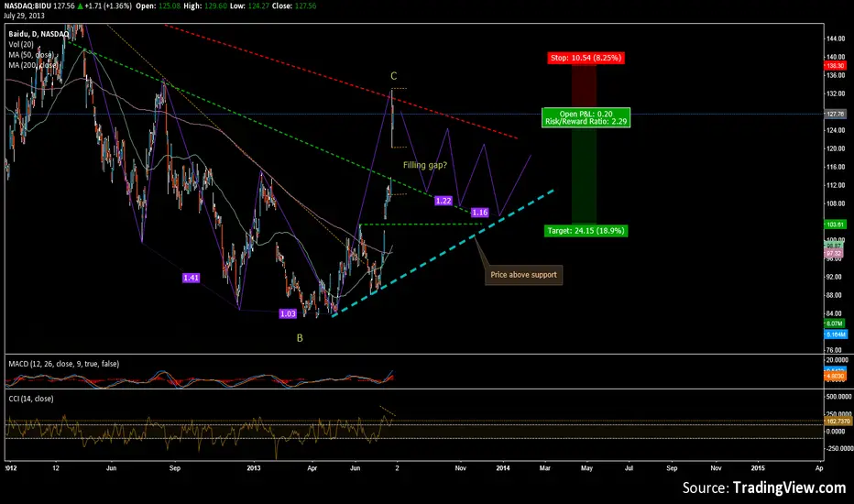This screenshot has height=504, width=854.
Task: Click the Source: TradingView.com credit text
Action: (764, 488)
